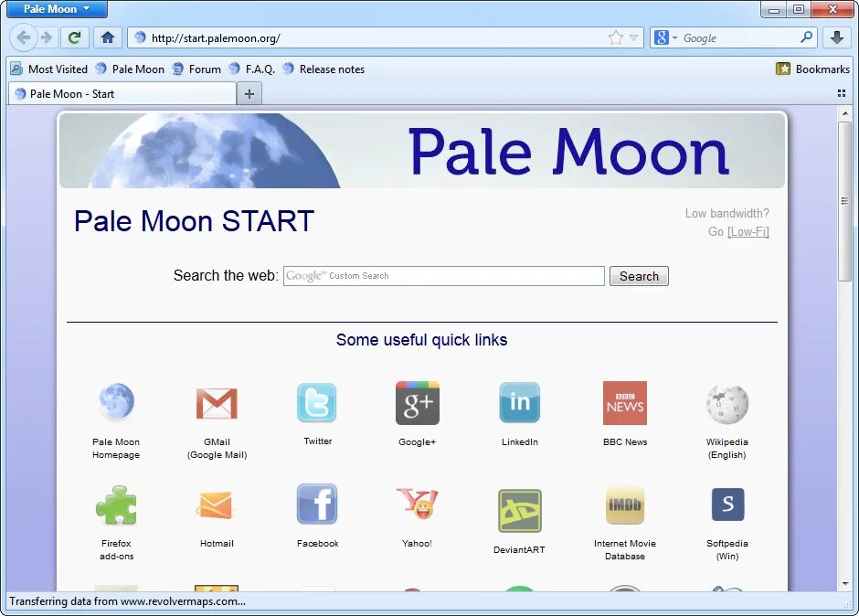Click the Wikipedia (English) text link
The height and width of the screenshot is (616, 859).
point(727,449)
